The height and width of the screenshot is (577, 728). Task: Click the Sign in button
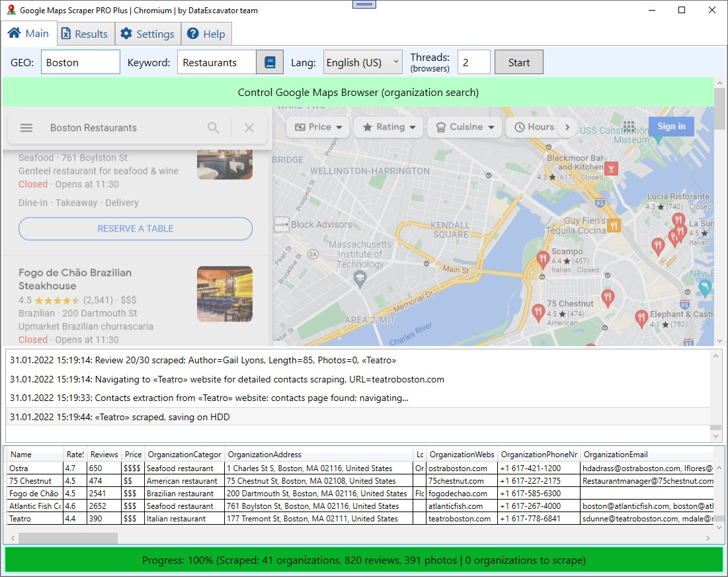click(x=671, y=126)
